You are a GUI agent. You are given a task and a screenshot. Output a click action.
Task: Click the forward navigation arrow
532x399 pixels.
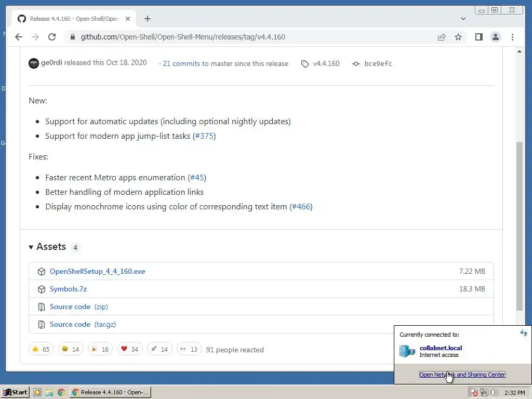[x=35, y=37]
